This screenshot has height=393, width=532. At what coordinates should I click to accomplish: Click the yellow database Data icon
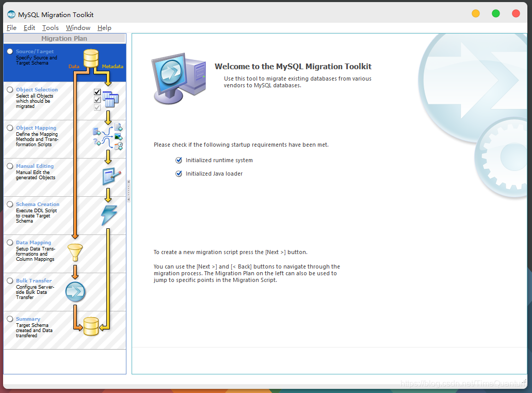coord(91,58)
